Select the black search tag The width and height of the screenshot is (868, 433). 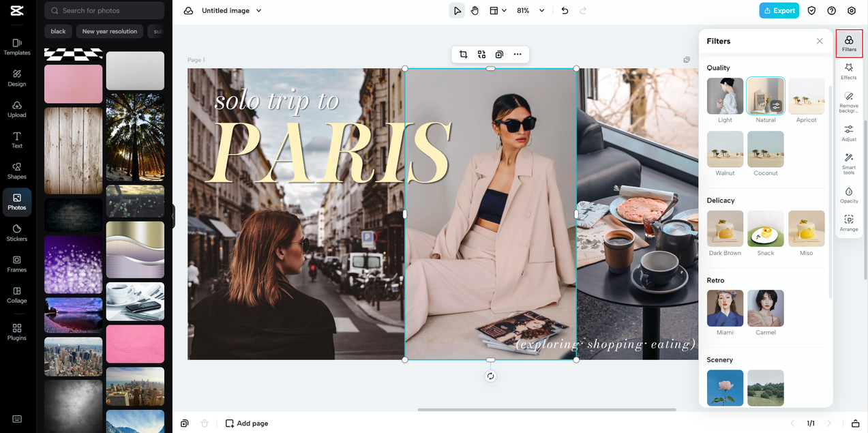point(59,31)
